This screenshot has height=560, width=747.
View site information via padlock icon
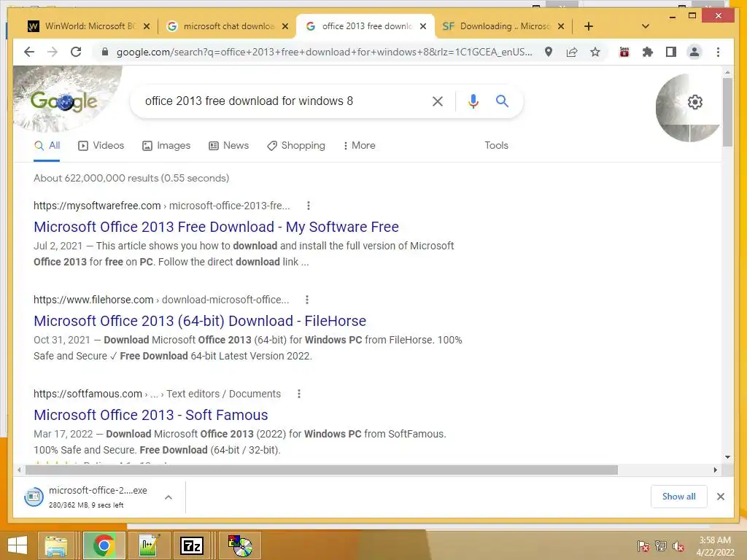tap(105, 52)
